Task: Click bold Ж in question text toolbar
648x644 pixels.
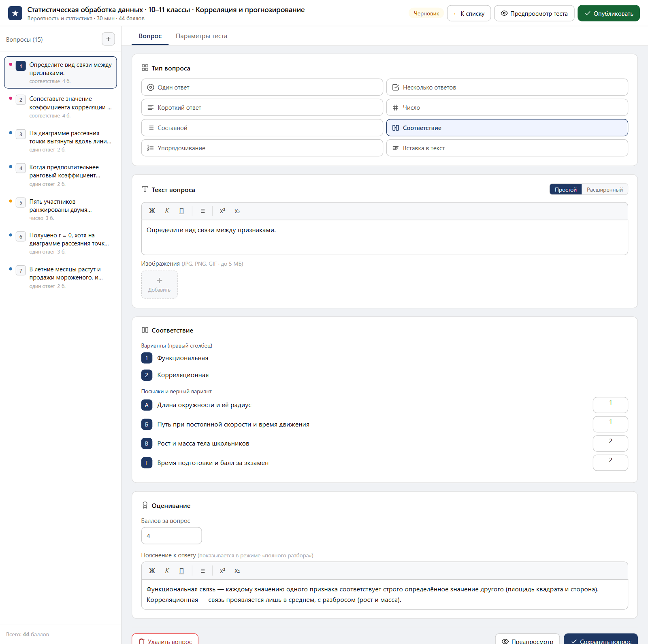Action: coord(152,211)
